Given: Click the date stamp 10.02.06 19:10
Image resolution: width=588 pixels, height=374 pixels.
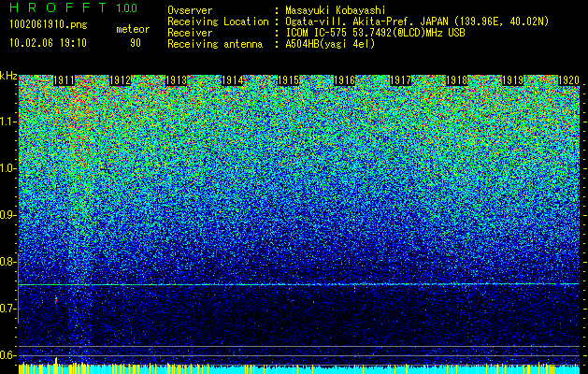Looking at the screenshot, I should tap(48, 43).
